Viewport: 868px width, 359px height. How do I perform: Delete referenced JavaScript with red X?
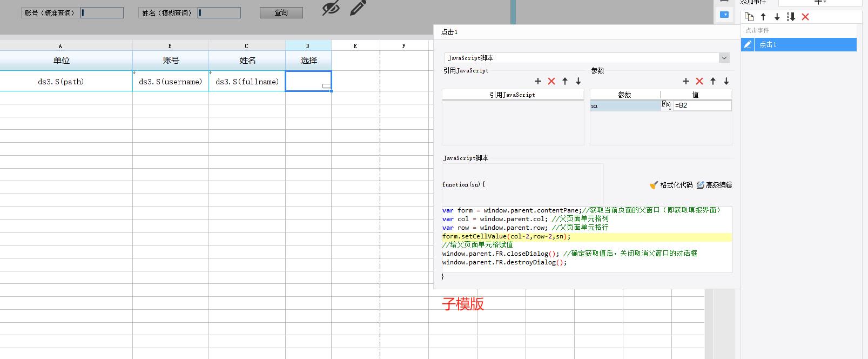tap(551, 81)
